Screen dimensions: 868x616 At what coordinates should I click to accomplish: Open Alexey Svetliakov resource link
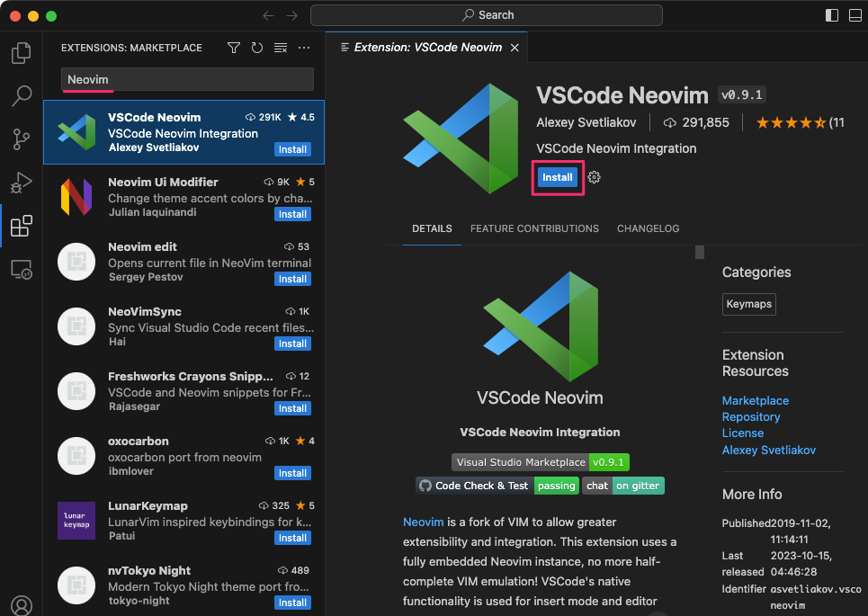(x=768, y=450)
